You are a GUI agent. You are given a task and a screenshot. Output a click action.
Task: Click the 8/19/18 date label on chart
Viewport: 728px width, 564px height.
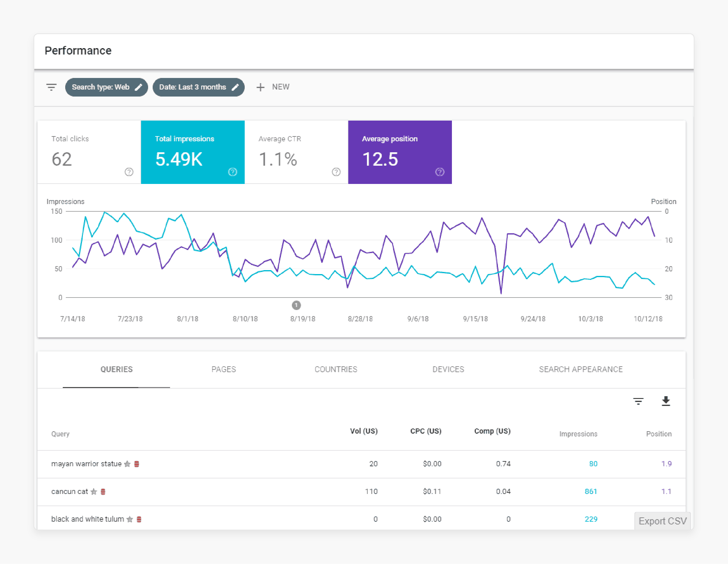pos(303,319)
